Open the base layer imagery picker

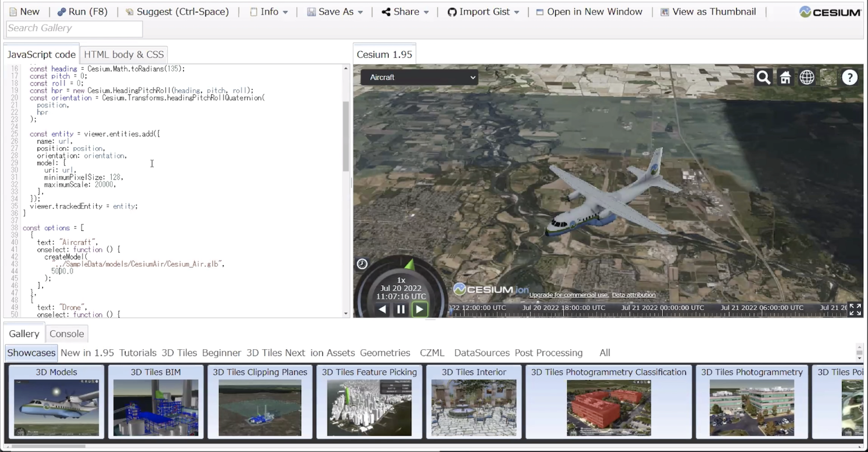[828, 78]
